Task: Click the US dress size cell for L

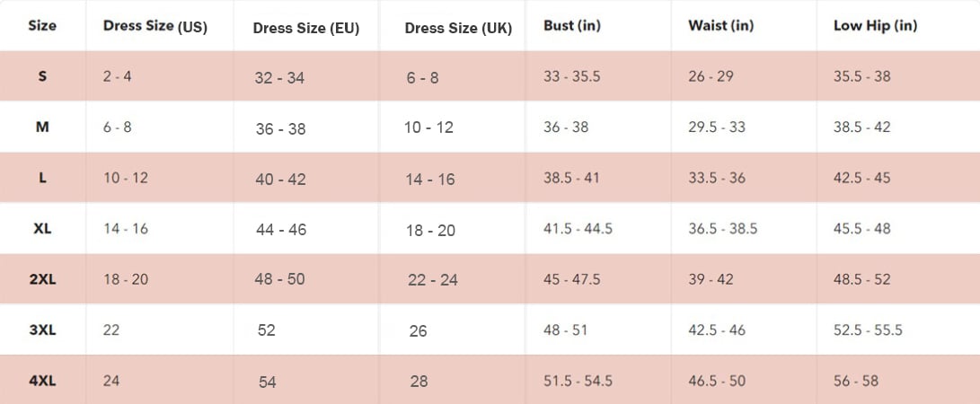Action: (126, 178)
